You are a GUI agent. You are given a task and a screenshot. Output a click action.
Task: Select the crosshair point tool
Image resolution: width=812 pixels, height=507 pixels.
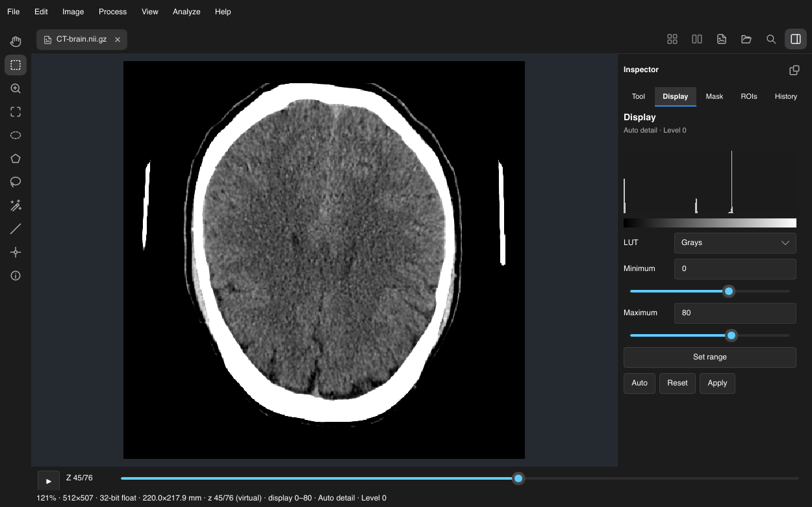tap(16, 252)
